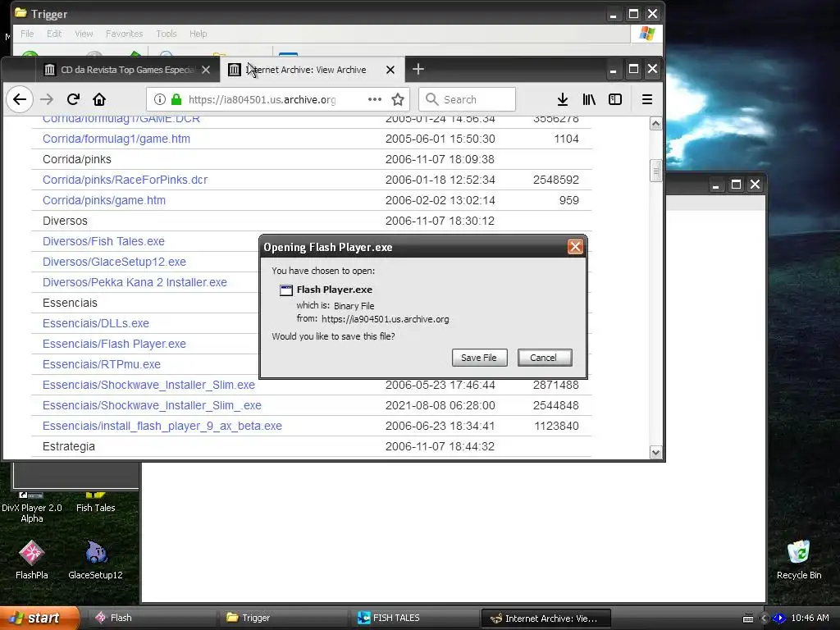This screenshot has width=840, height=630.
Task: Click the Save File button
Action: (x=479, y=358)
